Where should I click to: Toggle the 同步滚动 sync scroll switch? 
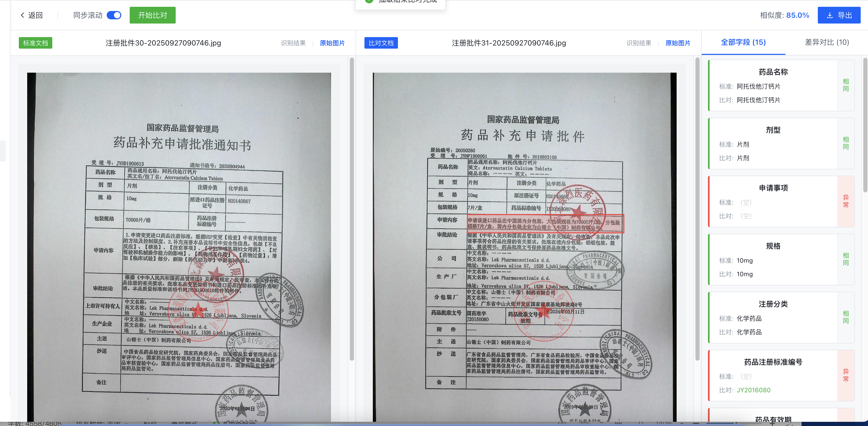tap(114, 15)
